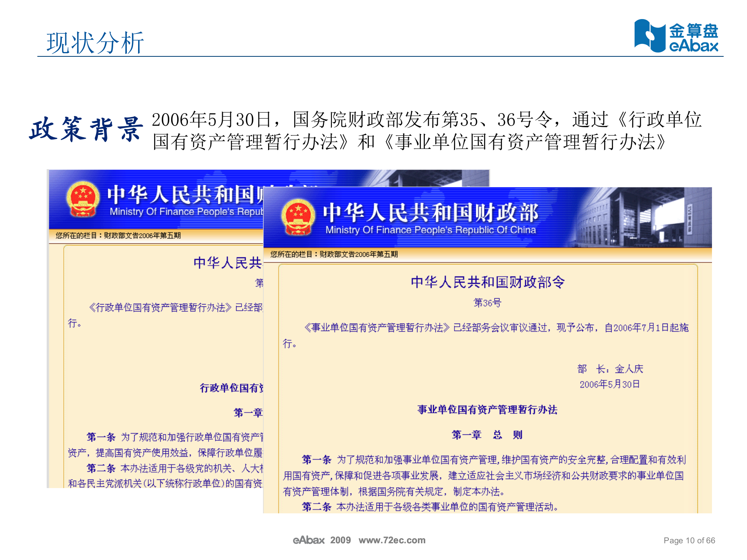This screenshot has height=560, width=747.
Task: Toggle highlight on 第36号 decree heading
Action: pyautogui.click(x=488, y=302)
